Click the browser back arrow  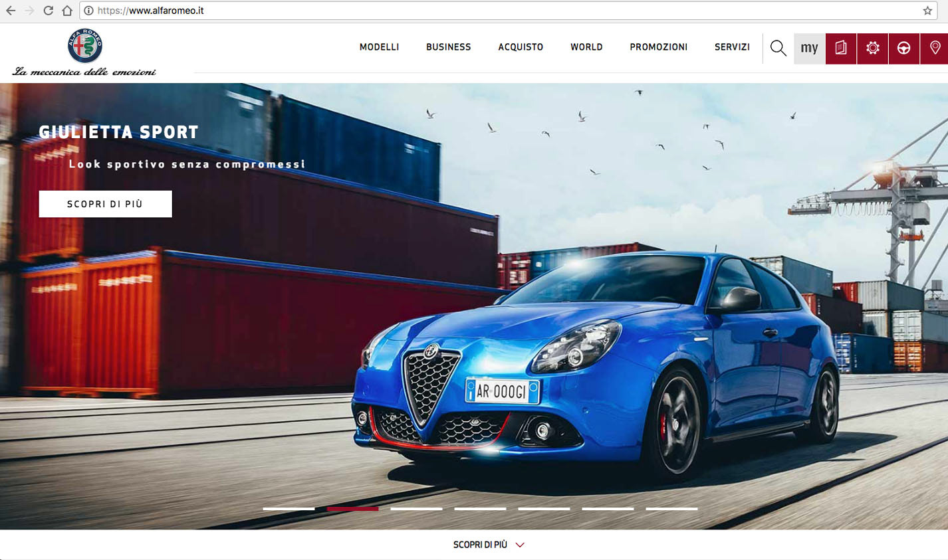[11, 11]
